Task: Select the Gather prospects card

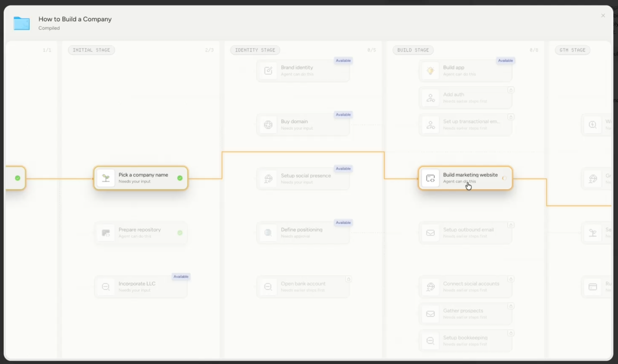Action: (465, 314)
